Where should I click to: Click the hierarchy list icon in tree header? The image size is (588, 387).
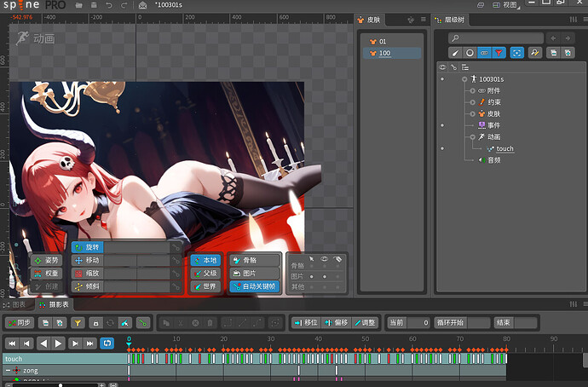(465, 67)
